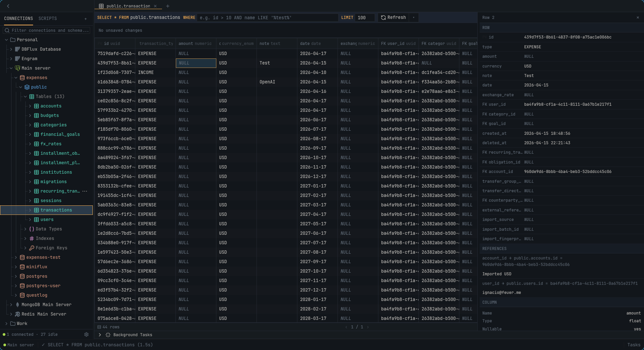Click the search icon in filter box
Viewport: 644px width, 350px height.
coord(7,30)
